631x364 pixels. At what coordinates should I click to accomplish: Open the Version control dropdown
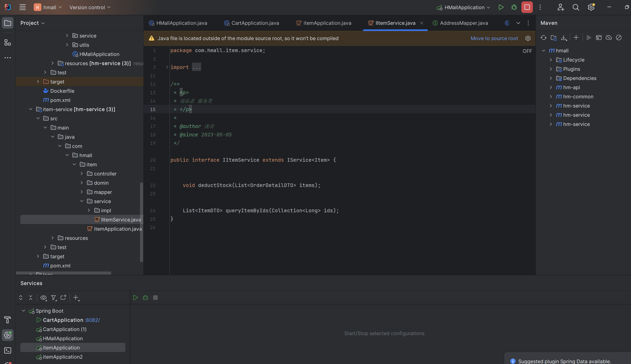(90, 7)
